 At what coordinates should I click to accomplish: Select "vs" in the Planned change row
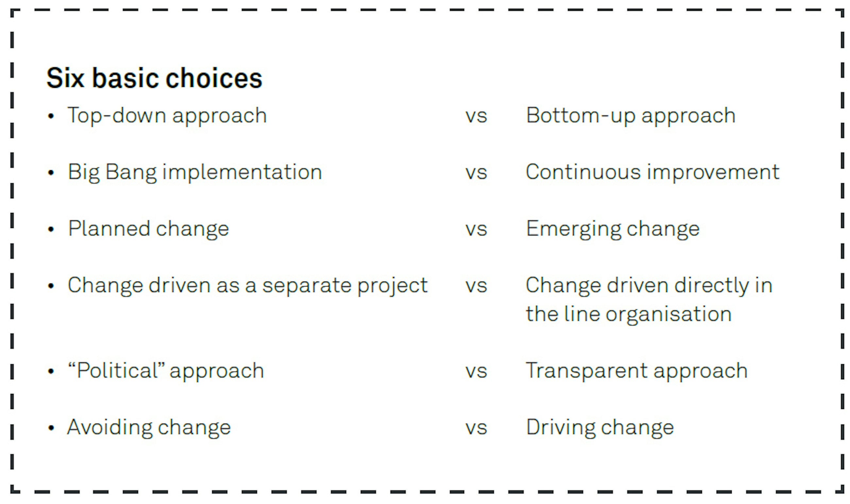pyautogui.click(x=476, y=229)
